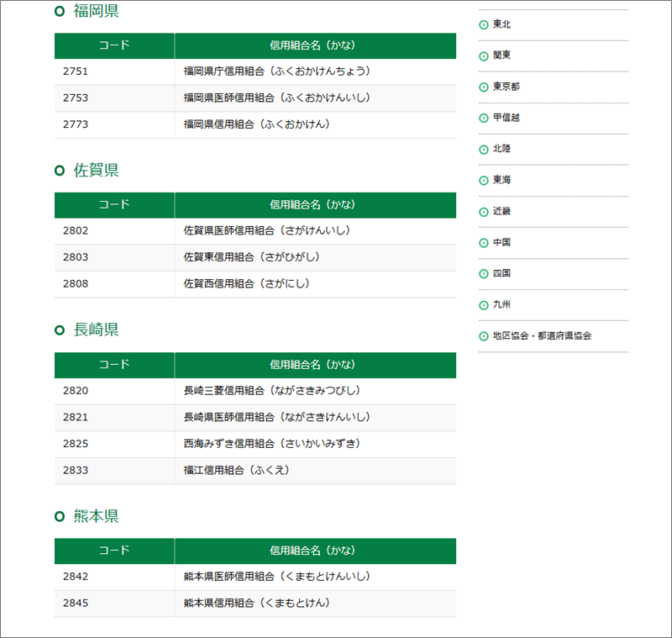Screen dimensions: 672x638
Task: Click the arrow icon beside 関東
Action: click(x=484, y=56)
